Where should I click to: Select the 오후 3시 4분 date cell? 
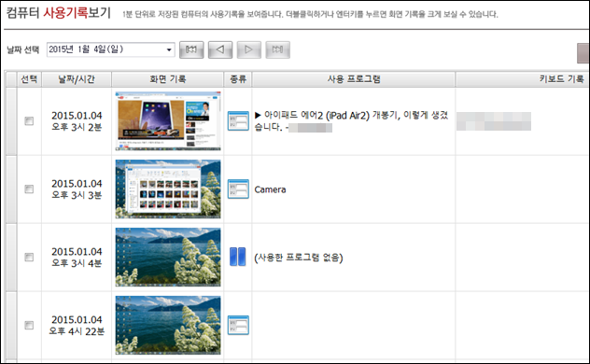point(77,258)
